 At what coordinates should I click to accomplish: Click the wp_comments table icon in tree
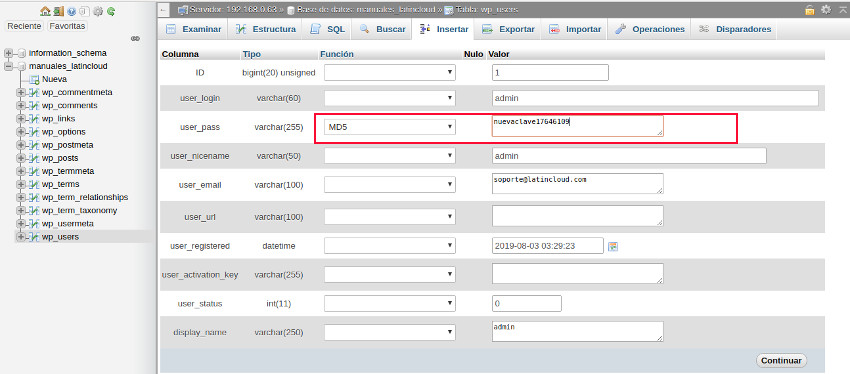pyautogui.click(x=34, y=106)
